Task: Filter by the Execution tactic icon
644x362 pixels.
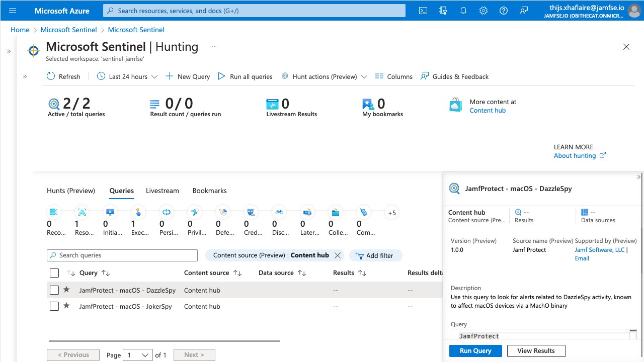Action: [x=138, y=212]
